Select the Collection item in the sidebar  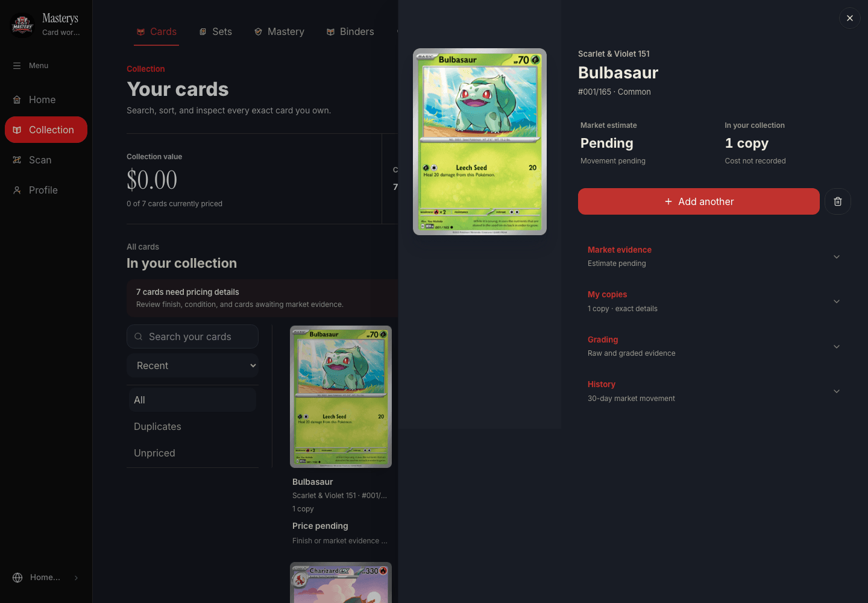[46, 130]
